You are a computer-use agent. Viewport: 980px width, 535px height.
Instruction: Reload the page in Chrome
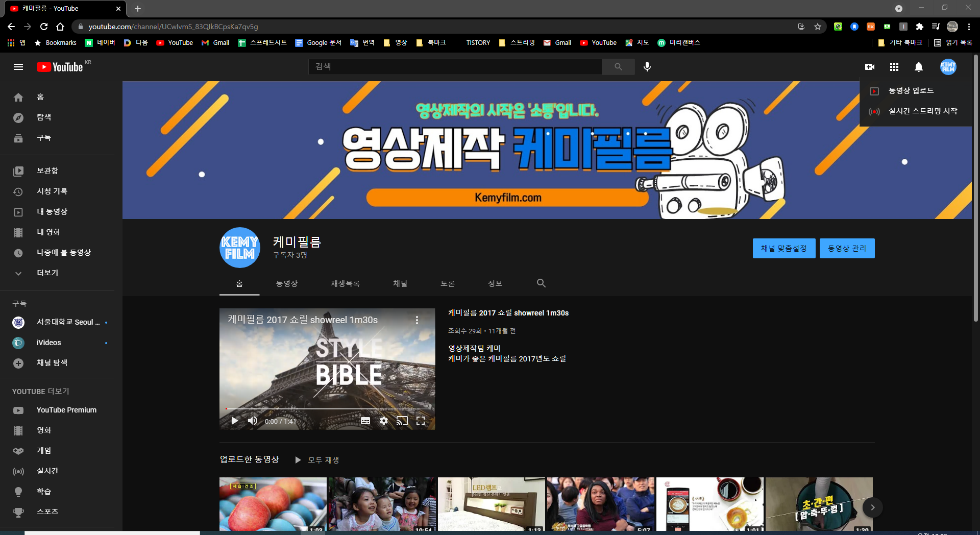click(x=44, y=27)
